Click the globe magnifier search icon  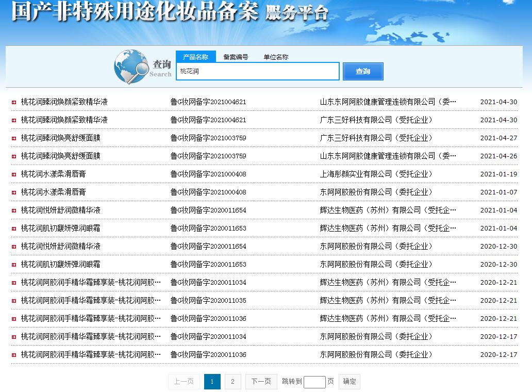pyautogui.click(x=131, y=67)
